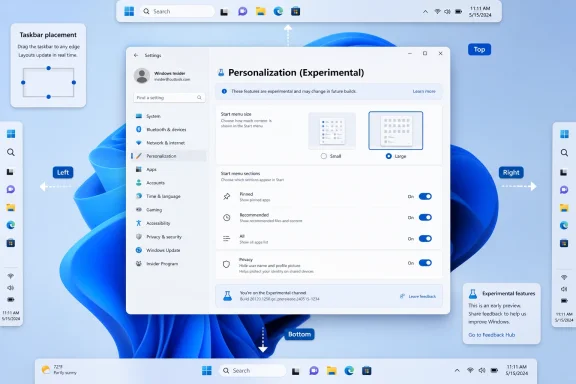576x384 pixels.
Task: Toggle the Pinned section switch
Action: (x=425, y=196)
